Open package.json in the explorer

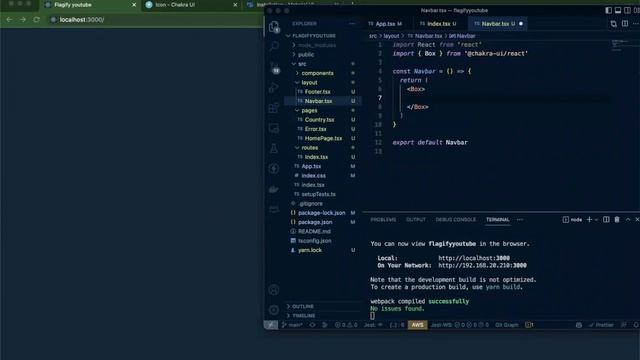coord(315,222)
